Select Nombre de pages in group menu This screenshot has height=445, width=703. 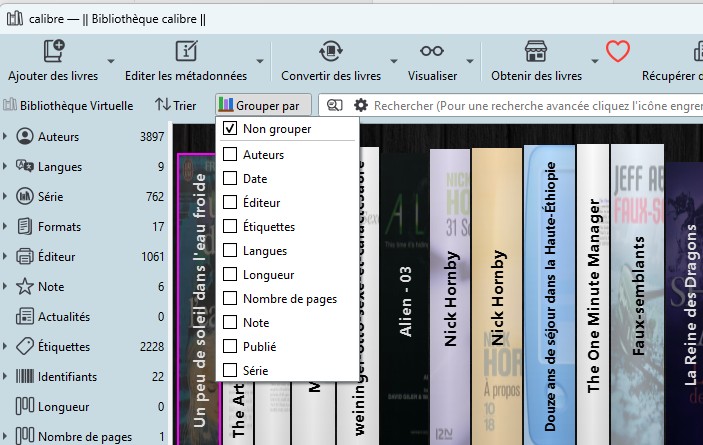[230, 299]
